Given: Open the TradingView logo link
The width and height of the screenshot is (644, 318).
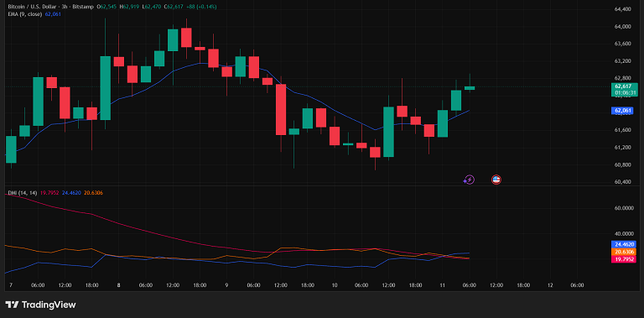Looking at the screenshot, I should point(40,305).
